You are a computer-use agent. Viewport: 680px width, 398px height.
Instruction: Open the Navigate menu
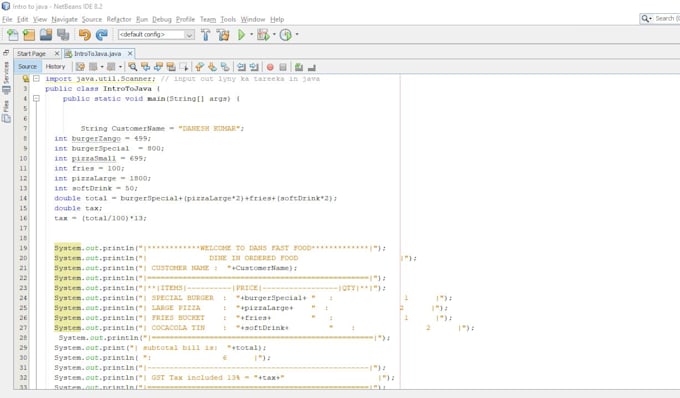pos(64,20)
